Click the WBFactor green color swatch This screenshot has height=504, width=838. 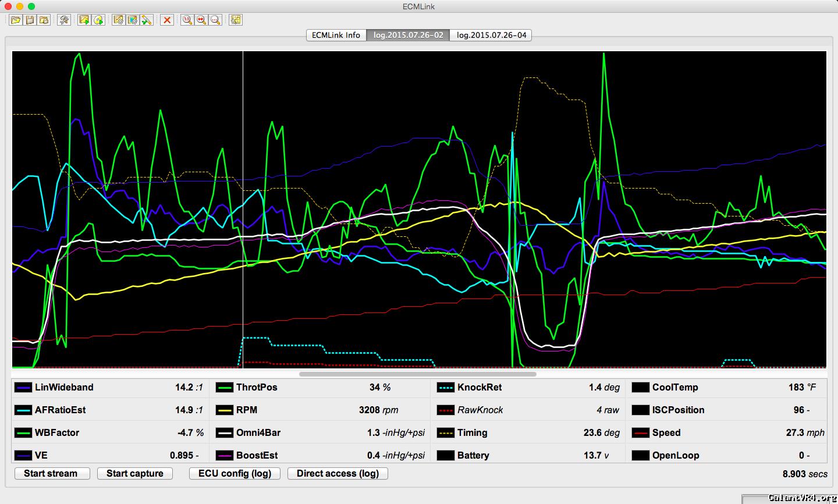click(23, 433)
